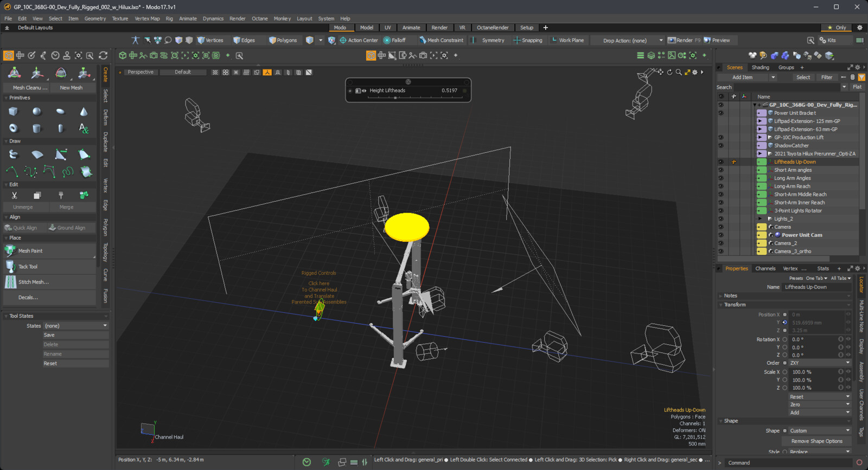Open the Add Item dropdown arrow
The width and height of the screenshot is (868, 470).
coord(773,78)
